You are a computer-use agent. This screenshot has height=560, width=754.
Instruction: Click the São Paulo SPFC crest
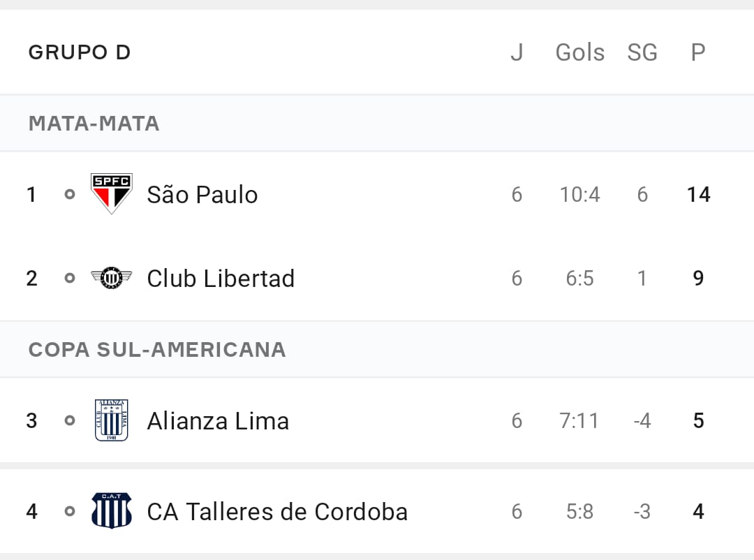[112, 194]
